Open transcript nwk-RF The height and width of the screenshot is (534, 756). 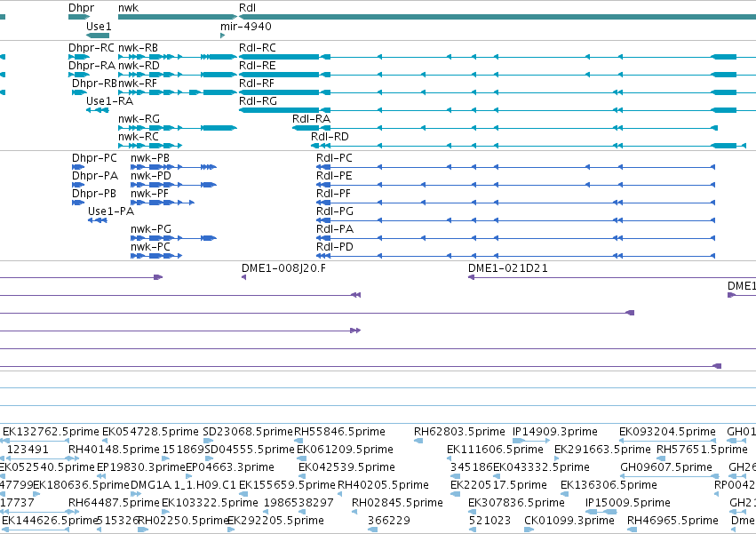pos(138,84)
